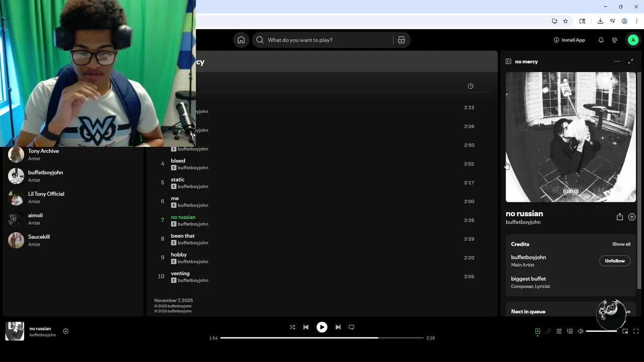Toggle shuffle playback
Image resolution: width=644 pixels, height=362 pixels.
click(x=292, y=327)
